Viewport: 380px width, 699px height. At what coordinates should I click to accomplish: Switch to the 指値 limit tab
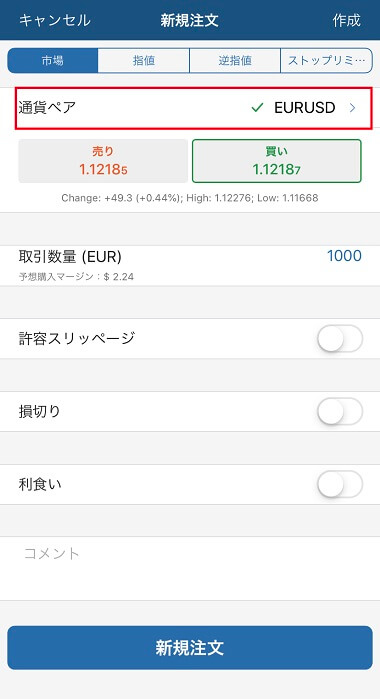click(x=144, y=61)
